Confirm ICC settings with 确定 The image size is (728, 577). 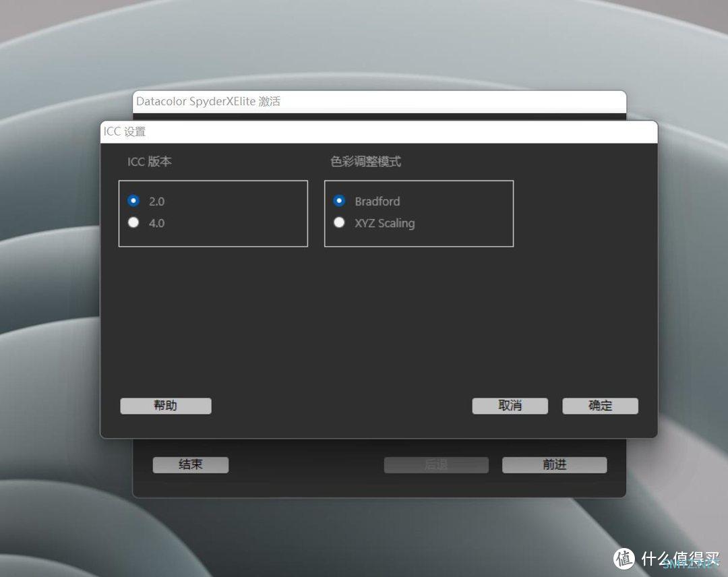[x=601, y=406]
